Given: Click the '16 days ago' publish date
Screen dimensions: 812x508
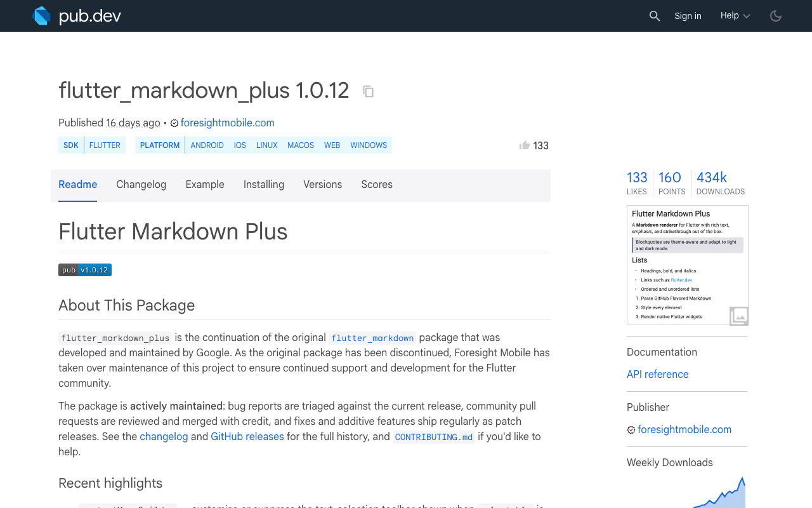Looking at the screenshot, I should [x=133, y=123].
